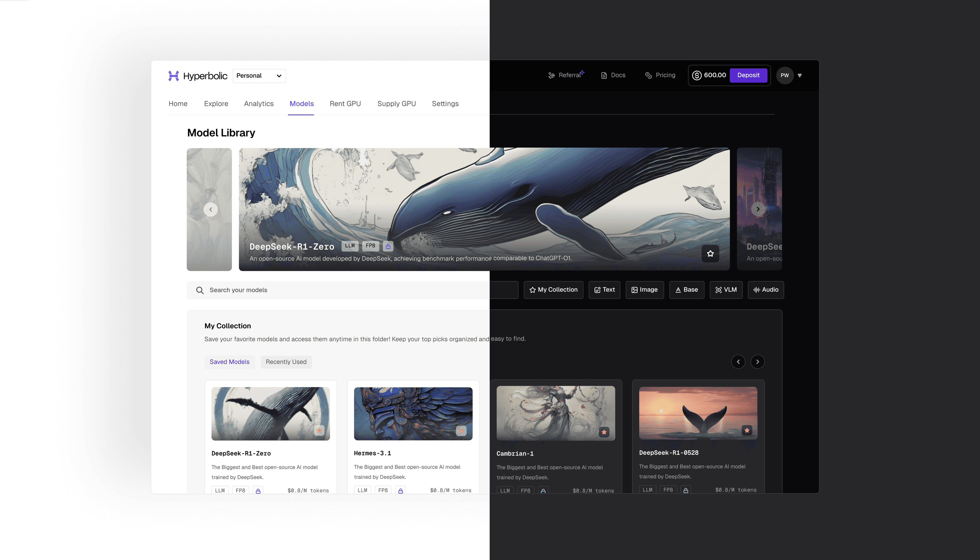Viewport: 980px width, 560px height.
Task: Filter models by Audio
Action: pos(766,290)
